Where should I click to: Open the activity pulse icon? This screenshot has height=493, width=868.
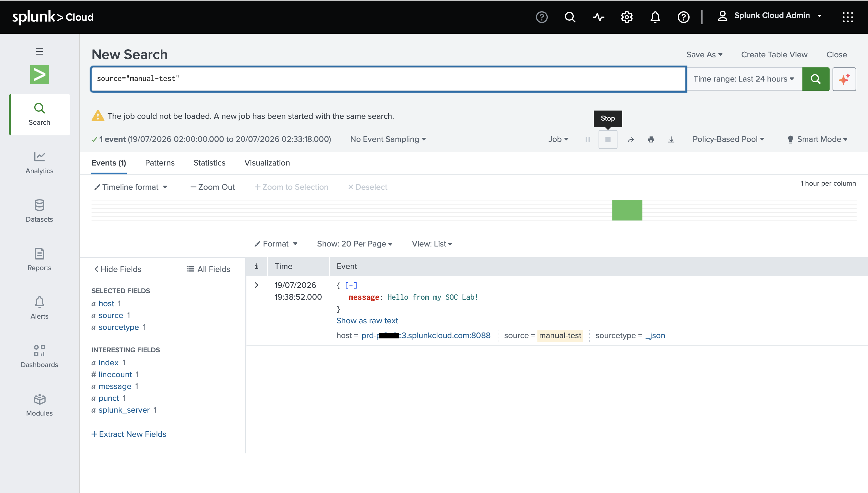598,17
